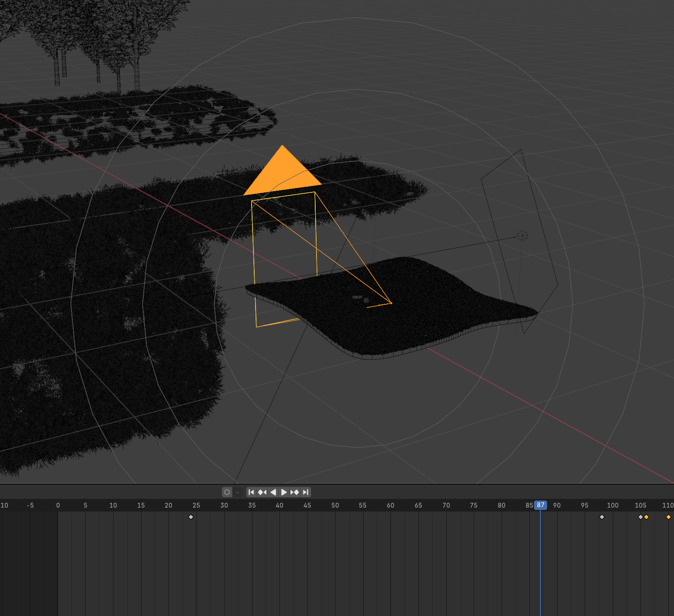The width and height of the screenshot is (674, 616).
Task: Select the orange keyframe at frame 110
Action: pos(668,517)
